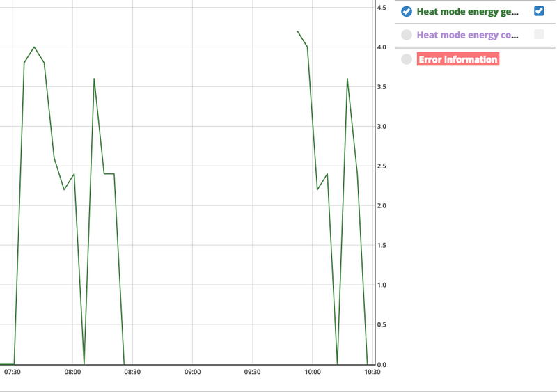Click the 0.5 y-axis value
The height and width of the screenshot is (392, 557).
pos(382,324)
